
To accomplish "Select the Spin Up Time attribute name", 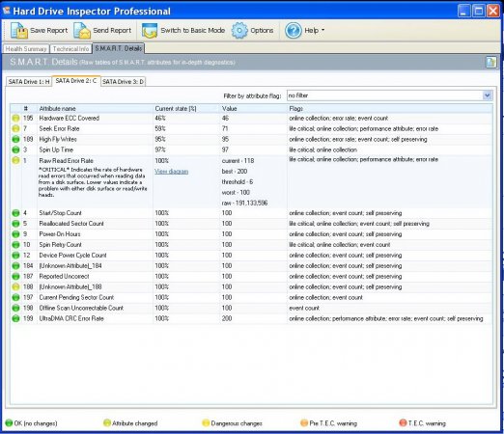I will pyautogui.click(x=56, y=149).
